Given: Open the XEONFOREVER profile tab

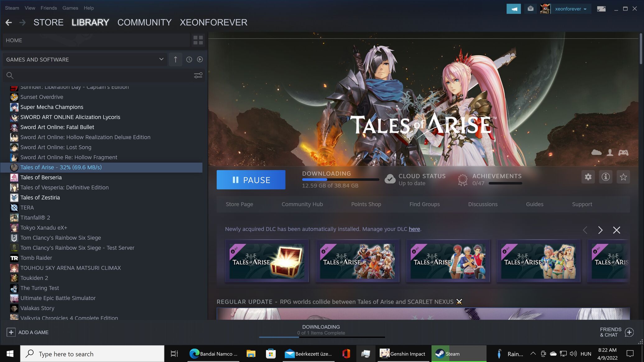Looking at the screenshot, I should coord(214,22).
